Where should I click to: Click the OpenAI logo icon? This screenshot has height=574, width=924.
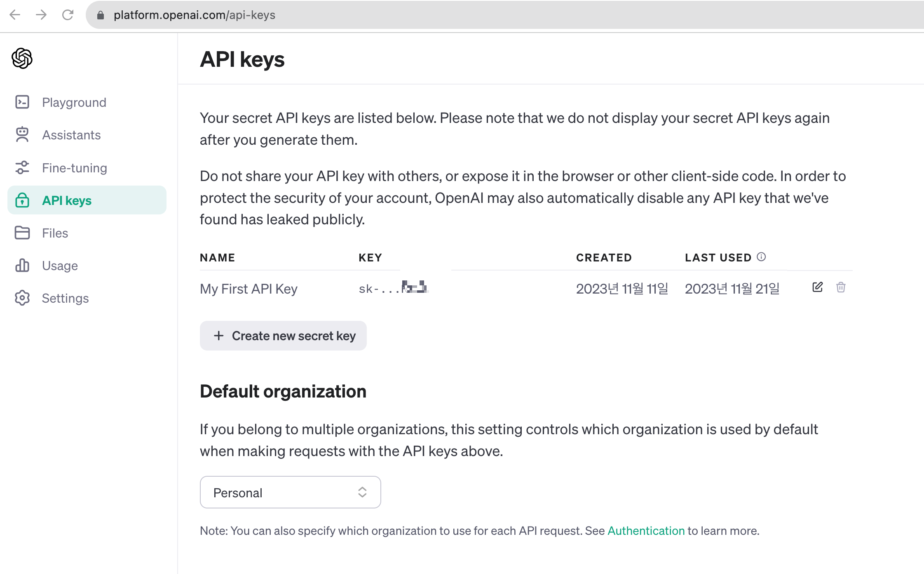22,58
